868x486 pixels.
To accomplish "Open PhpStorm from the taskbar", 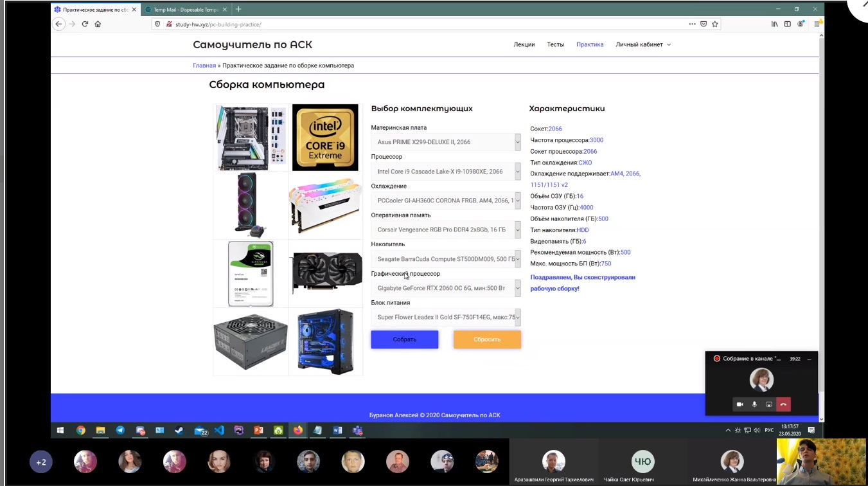I will 239,431.
